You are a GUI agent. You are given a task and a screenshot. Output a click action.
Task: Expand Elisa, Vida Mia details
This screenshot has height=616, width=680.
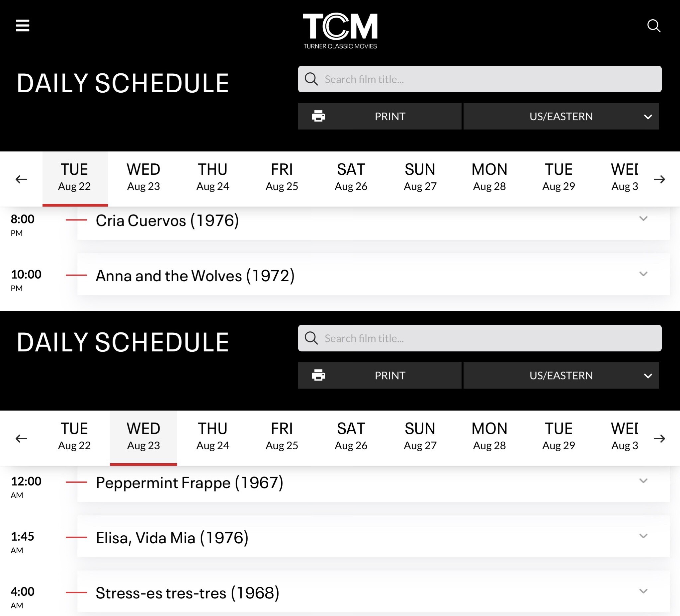(643, 536)
